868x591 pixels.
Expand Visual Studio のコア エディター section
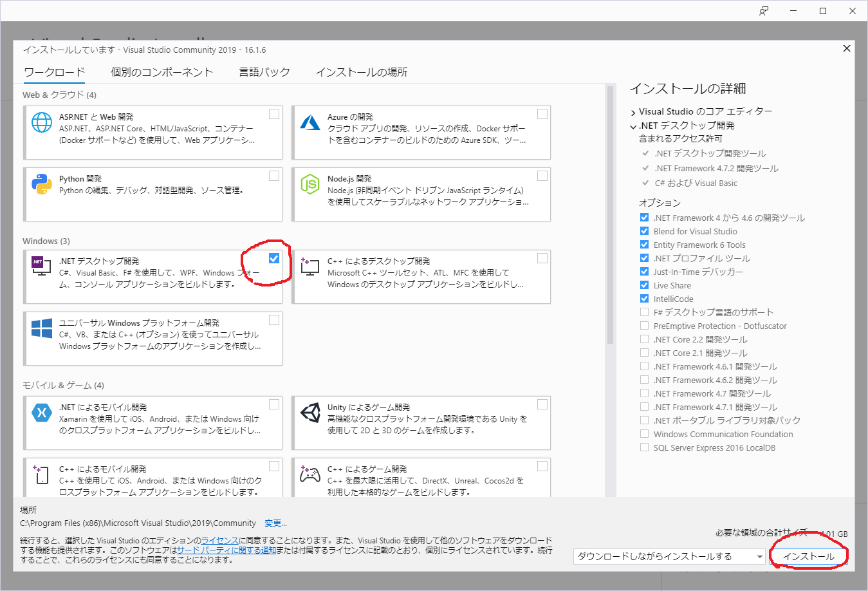[633, 112]
